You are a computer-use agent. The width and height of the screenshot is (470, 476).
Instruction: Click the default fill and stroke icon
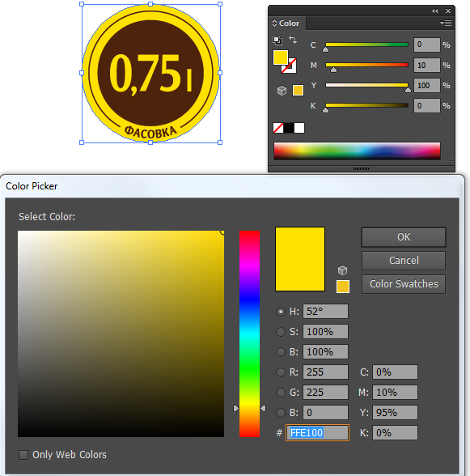pos(277,40)
